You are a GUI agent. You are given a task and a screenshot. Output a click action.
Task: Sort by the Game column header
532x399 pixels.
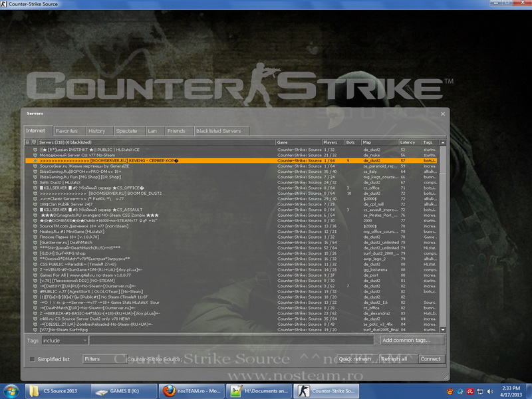tap(298, 142)
